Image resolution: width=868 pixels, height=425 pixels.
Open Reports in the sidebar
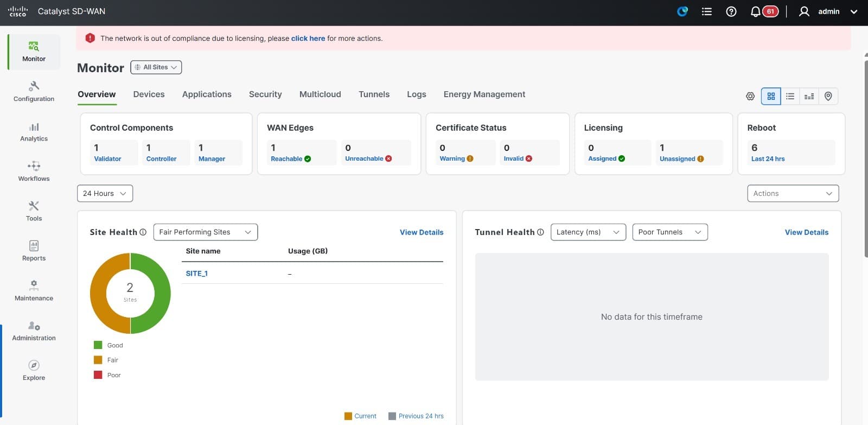click(34, 251)
